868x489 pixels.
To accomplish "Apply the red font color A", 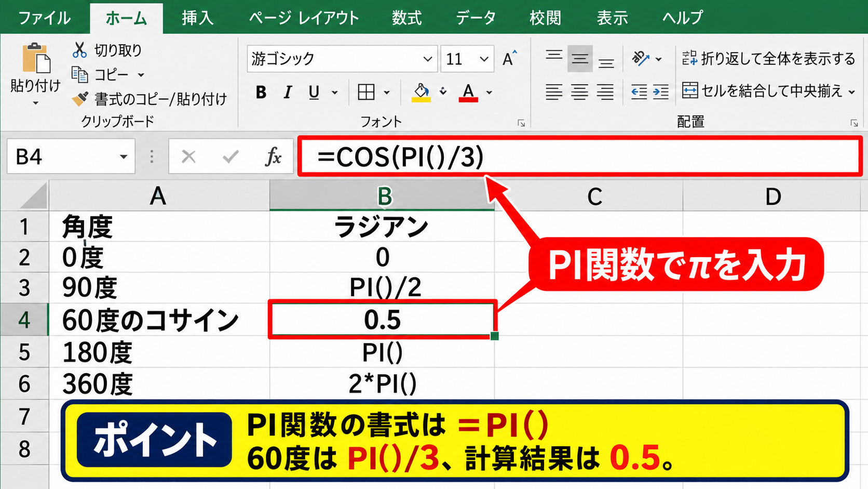I will (x=468, y=92).
